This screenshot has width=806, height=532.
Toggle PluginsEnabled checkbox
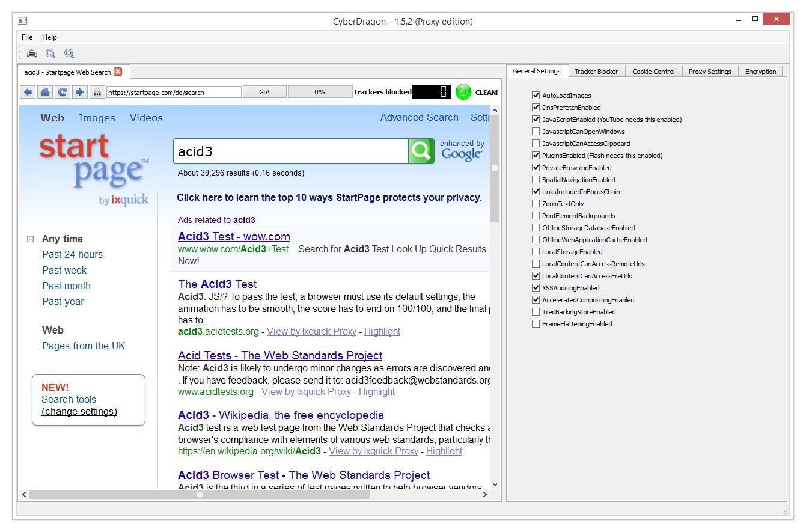pyautogui.click(x=536, y=156)
